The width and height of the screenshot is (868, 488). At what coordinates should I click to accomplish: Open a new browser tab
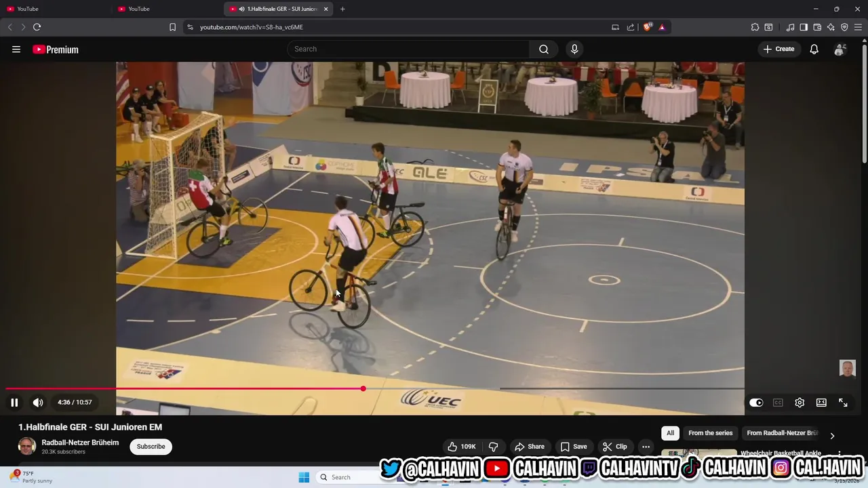(x=342, y=9)
